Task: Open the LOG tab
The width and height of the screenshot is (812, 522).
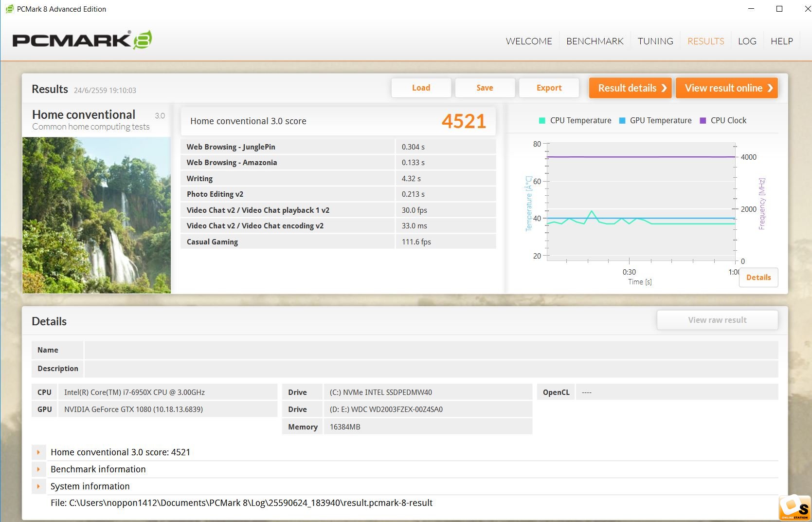Action: (x=747, y=41)
